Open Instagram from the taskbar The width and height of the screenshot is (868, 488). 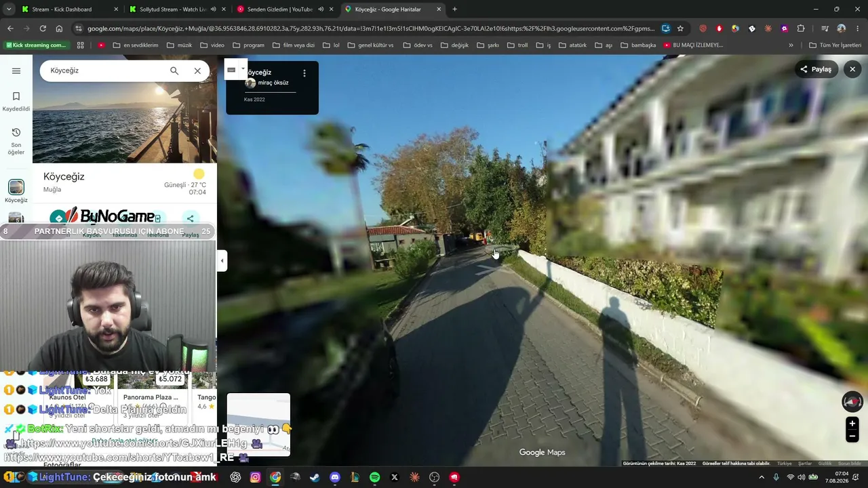[x=255, y=477]
